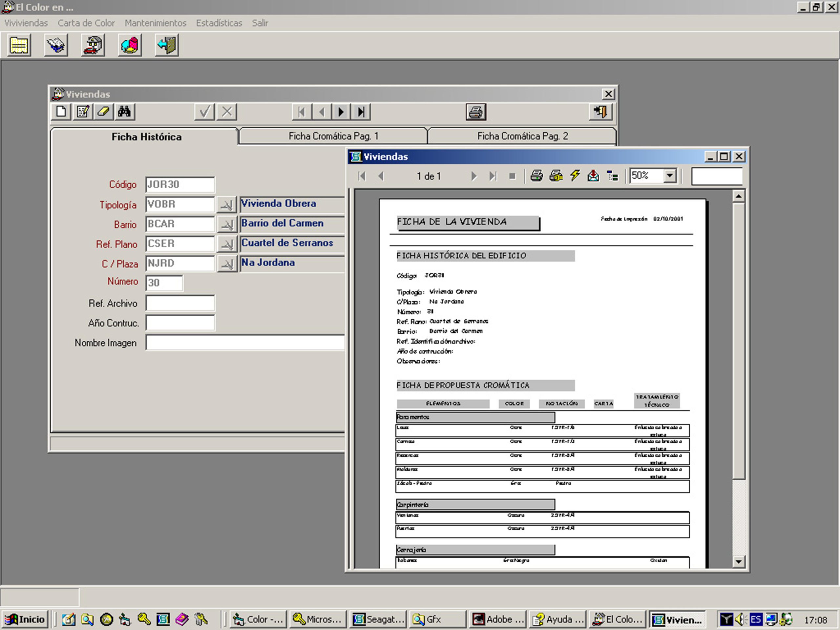Open the Tipología lookup button next to VOBR
This screenshot has height=630, width=840.
coord(227,205)
